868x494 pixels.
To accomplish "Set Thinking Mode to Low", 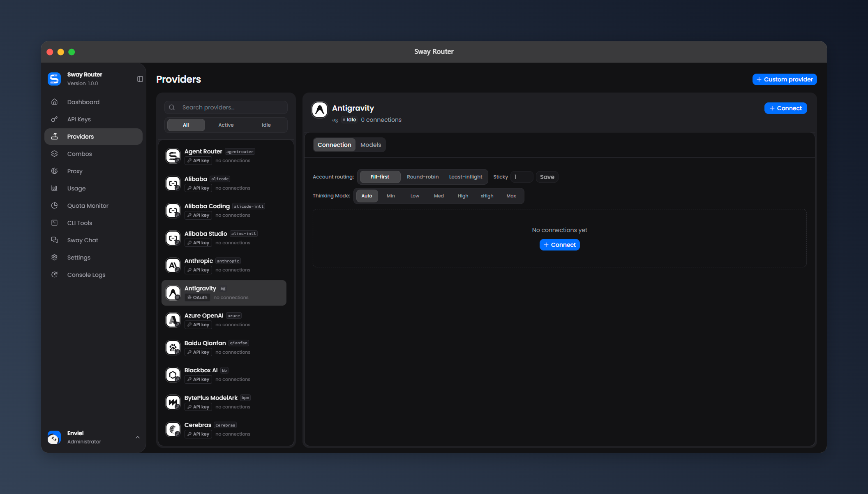I will point(415,196).
